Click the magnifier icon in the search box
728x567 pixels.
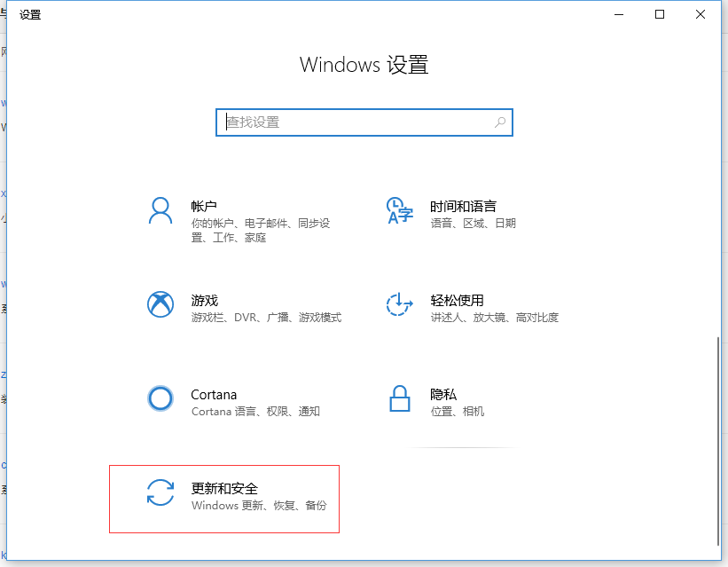[x=502, y=122]
